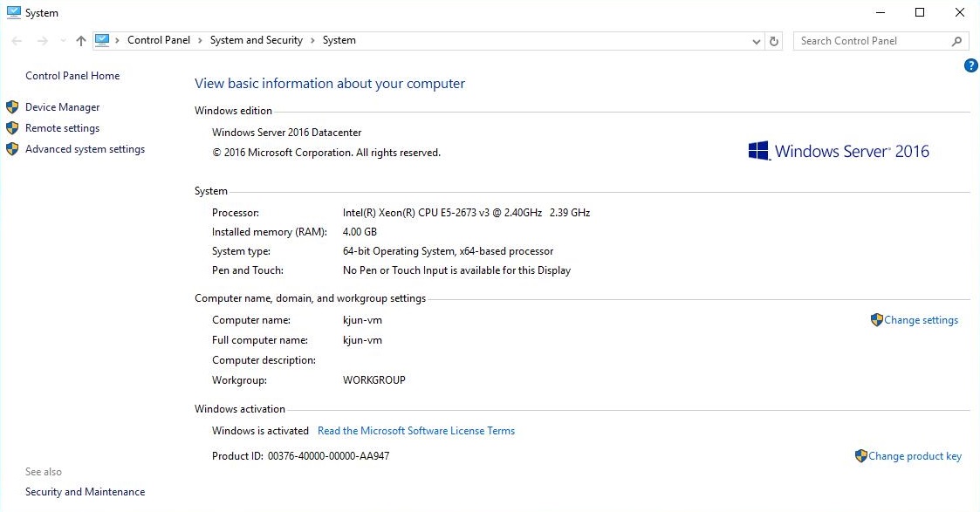Click the computer icon in address bar

pos(102,40)
